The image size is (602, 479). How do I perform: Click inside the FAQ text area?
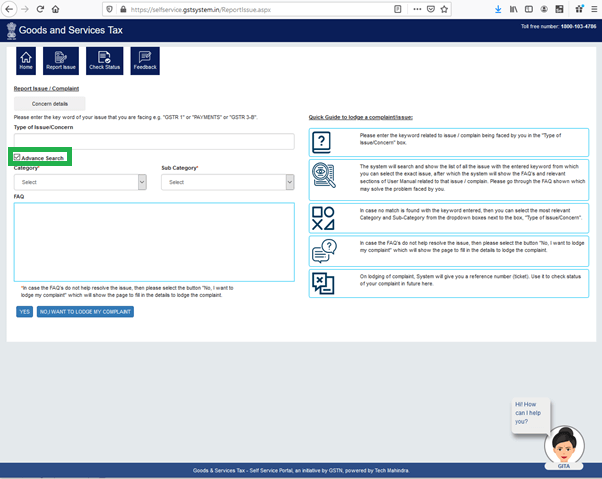tap(154, 242)
